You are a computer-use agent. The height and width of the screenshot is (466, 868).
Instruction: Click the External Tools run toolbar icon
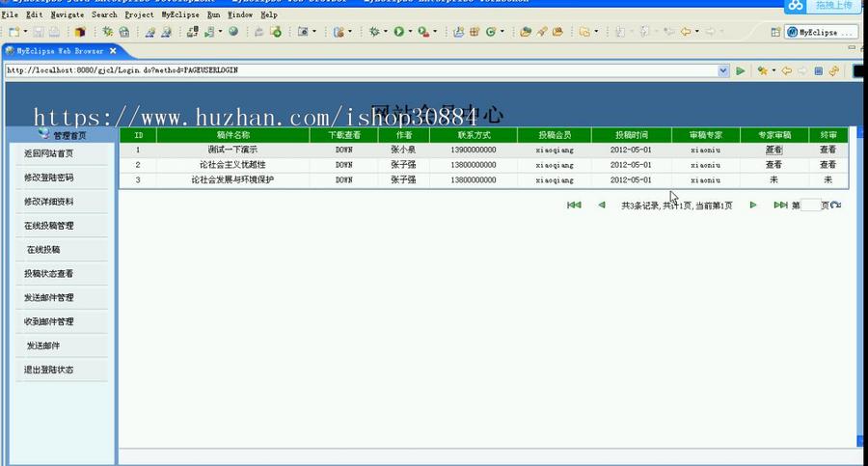pyautogui.click(x=423, y=32)
